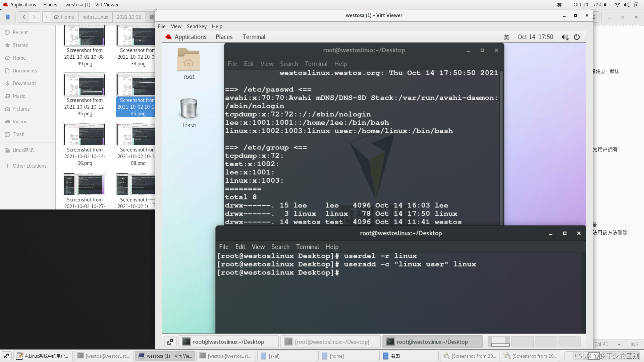Go forward in file manager
The image size is (644, 362).
pos(34,17)
